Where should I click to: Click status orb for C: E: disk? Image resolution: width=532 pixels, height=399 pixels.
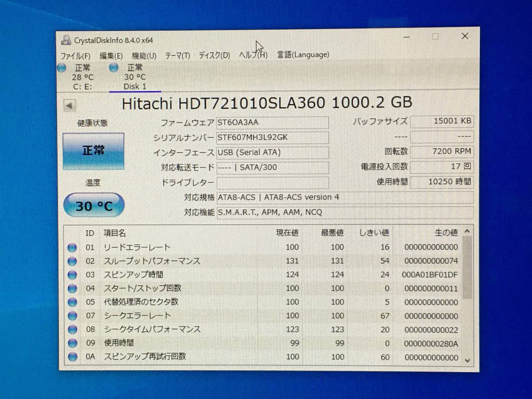coord(62,68)
